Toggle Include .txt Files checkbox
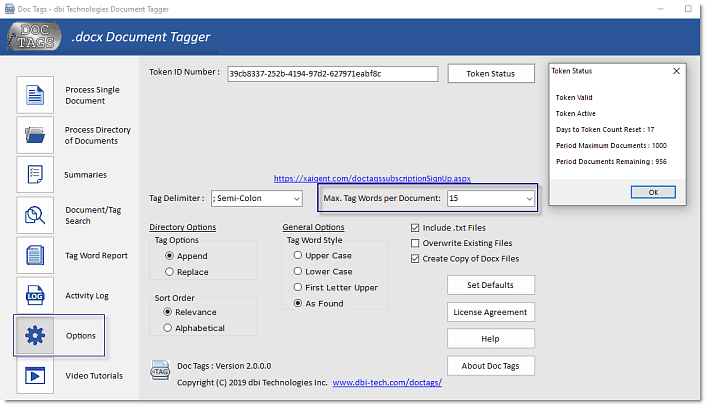706x406 pixels. [415, 228]
